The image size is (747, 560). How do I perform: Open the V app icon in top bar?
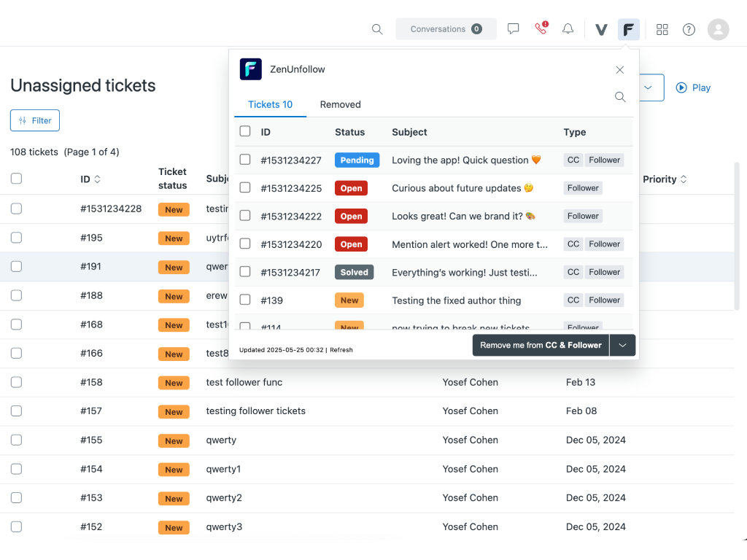click(x=601, y=29)
